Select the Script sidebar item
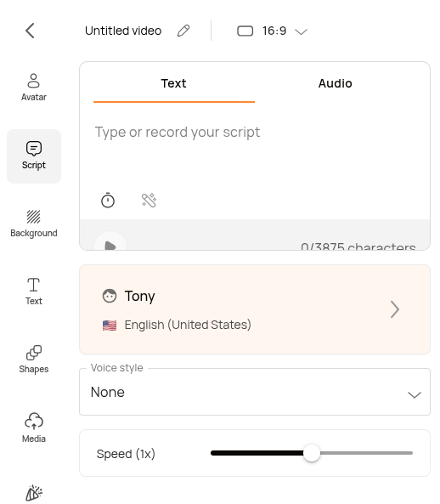This screenshot has width=440, height=504. (34, 156)
